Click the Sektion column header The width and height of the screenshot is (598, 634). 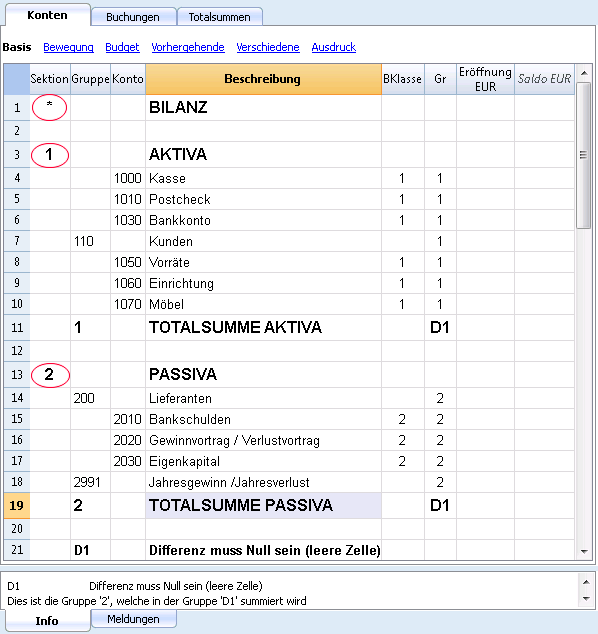point(50,79)
